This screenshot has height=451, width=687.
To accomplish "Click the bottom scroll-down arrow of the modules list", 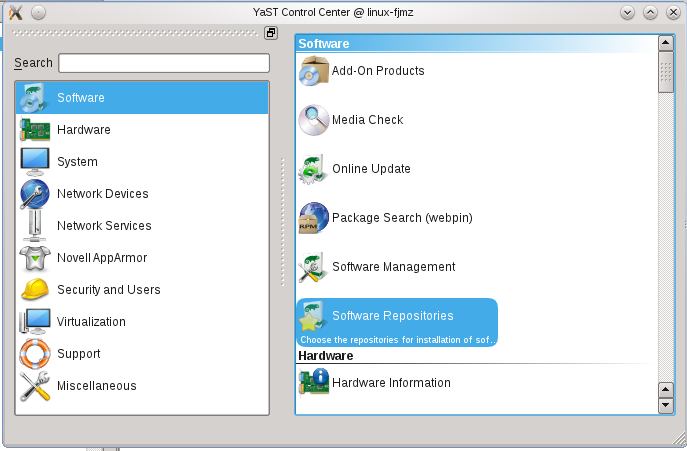I will 666,405.
